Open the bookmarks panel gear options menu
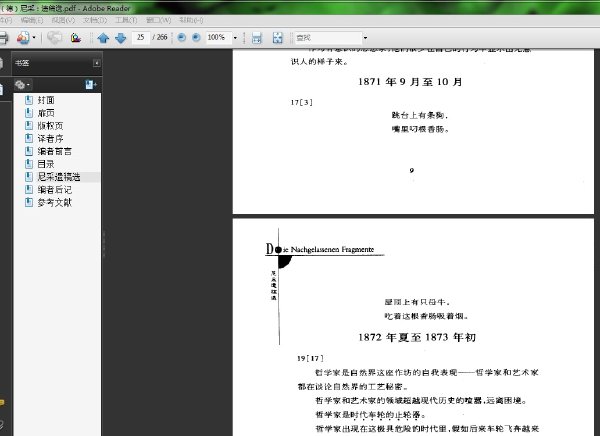 pos(22,85)
